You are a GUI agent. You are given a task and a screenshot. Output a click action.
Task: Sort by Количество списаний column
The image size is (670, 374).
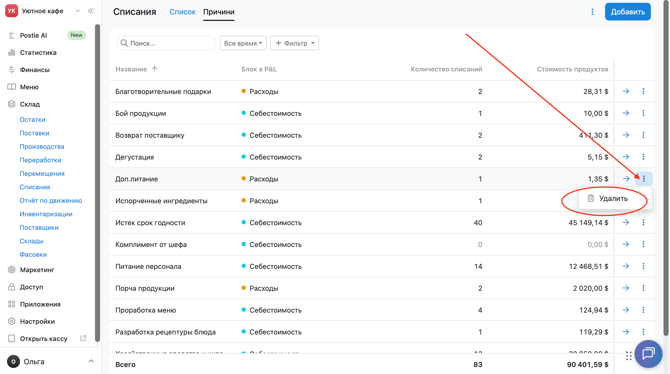pyautogui.click(x=446, y=69)
